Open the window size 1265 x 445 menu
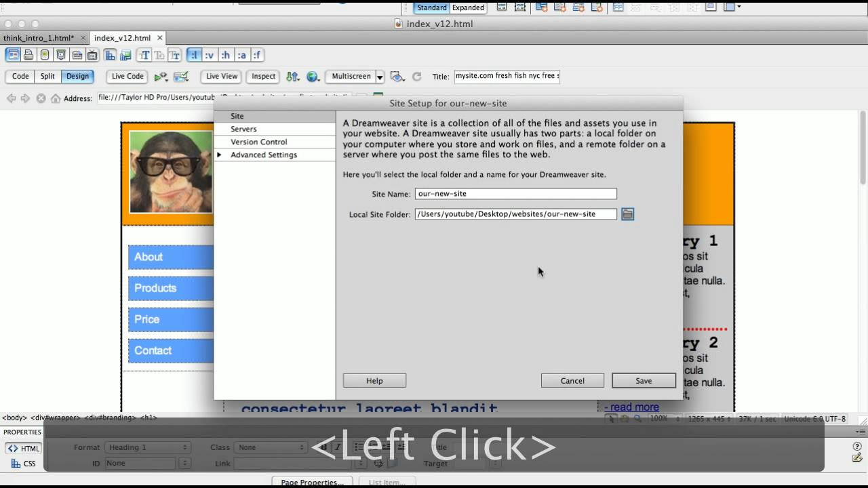 tap(711, 419)
